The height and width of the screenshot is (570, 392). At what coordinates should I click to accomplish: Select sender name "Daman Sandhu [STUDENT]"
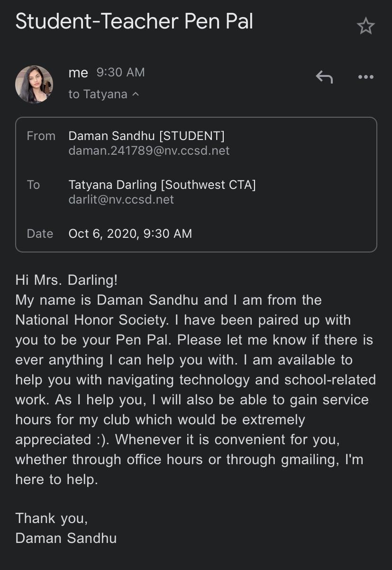tap(146, 136)
